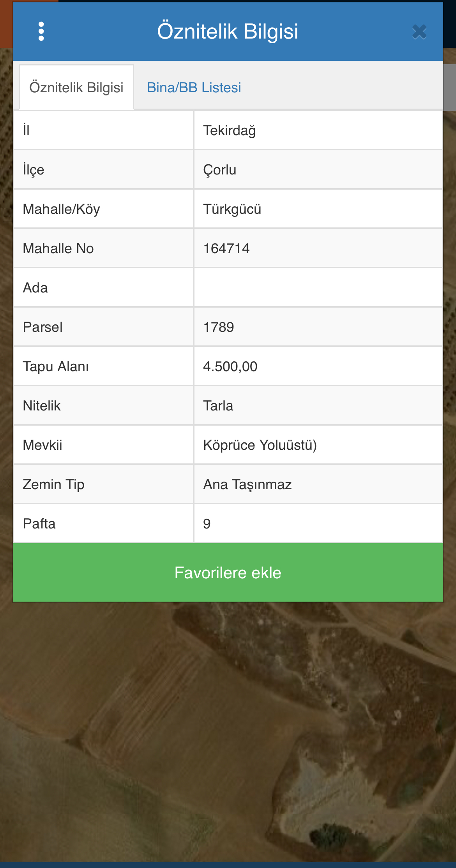Click the Tekirdağ value in İl row
This screenshot has height=868, width=456.
230,130
